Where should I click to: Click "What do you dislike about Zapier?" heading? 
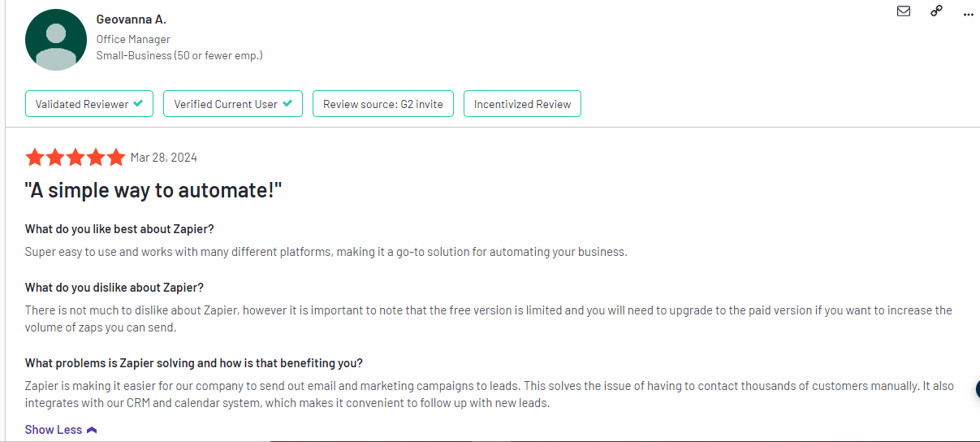pyautogui.click(x=114, y=288)
